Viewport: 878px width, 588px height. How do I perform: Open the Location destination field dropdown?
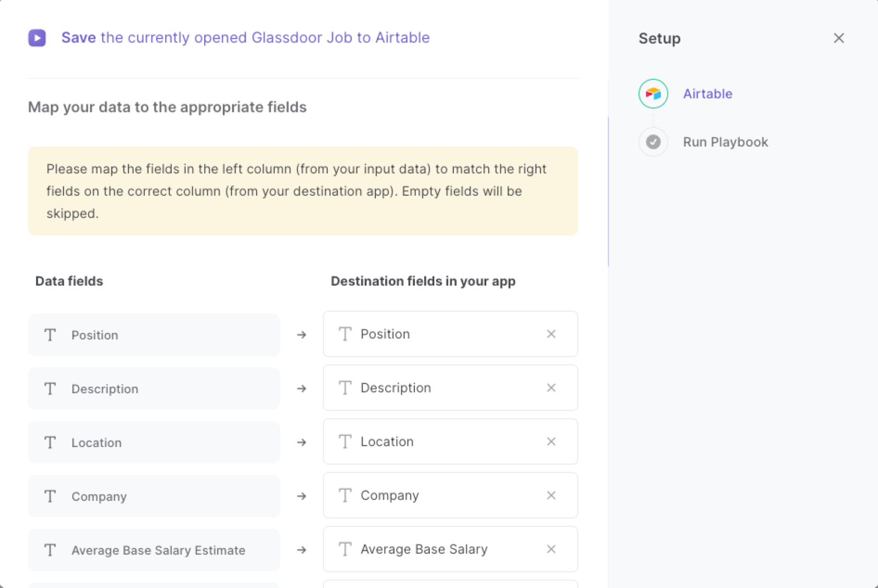[450, 442]
